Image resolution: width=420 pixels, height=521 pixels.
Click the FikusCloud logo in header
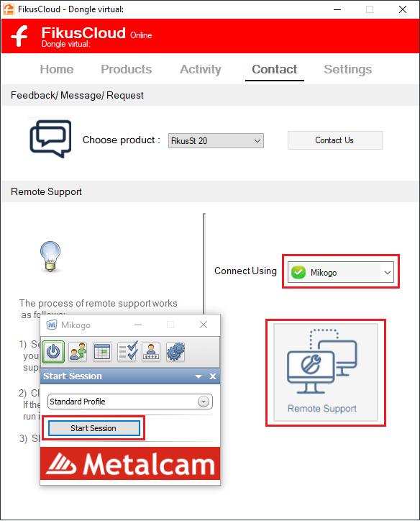pos(19,36)
